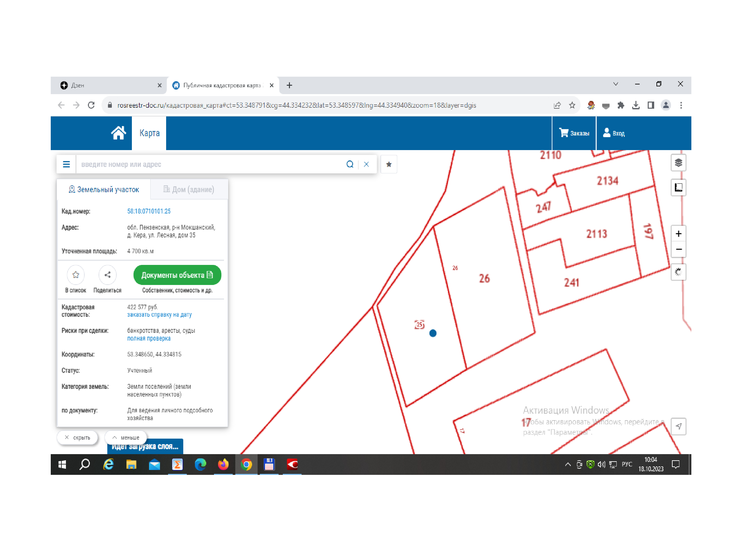Switch keyboard language РУС indicator
756x535 pixels.
[627, 464]
